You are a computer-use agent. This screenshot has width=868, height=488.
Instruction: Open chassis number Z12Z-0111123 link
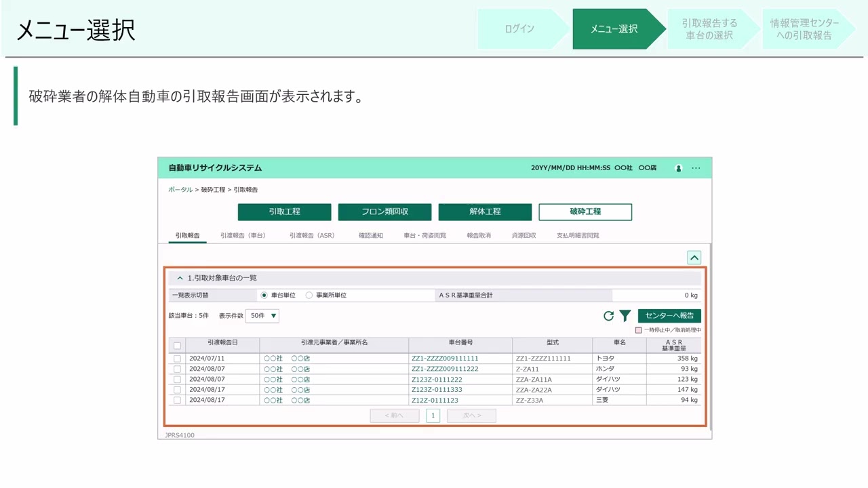click(x=435, y=401)
